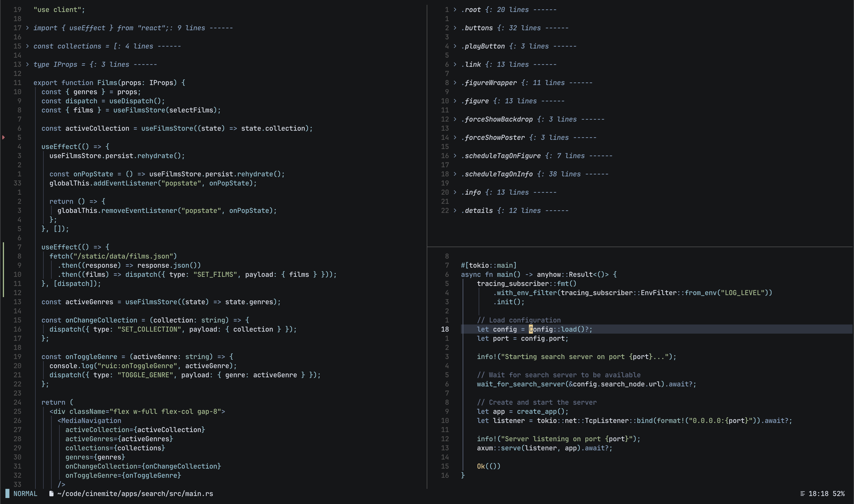Click the 18:18 cursor position indicator
The image size is (854, 504).
818,493
